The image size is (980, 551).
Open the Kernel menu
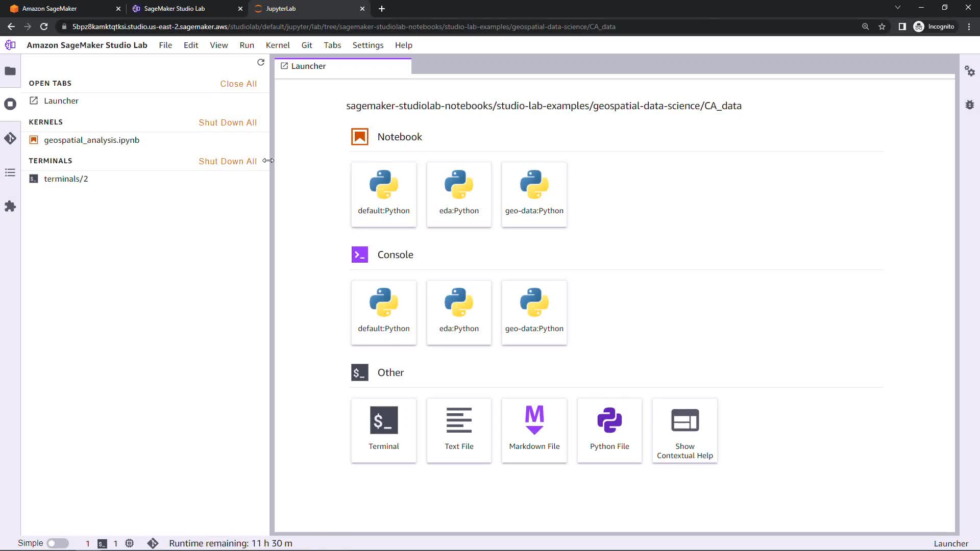(277, 45)
